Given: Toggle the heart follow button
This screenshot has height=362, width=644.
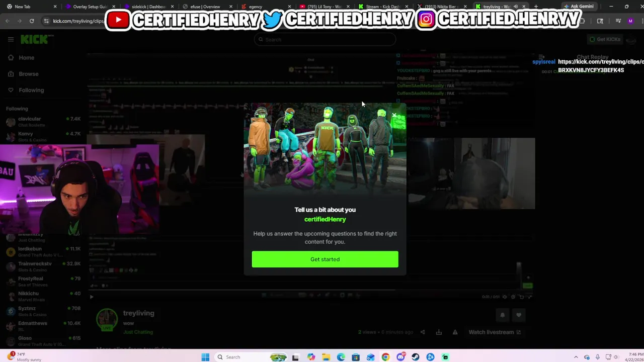Looking at the screenshot, I should (x=519, y=315).
